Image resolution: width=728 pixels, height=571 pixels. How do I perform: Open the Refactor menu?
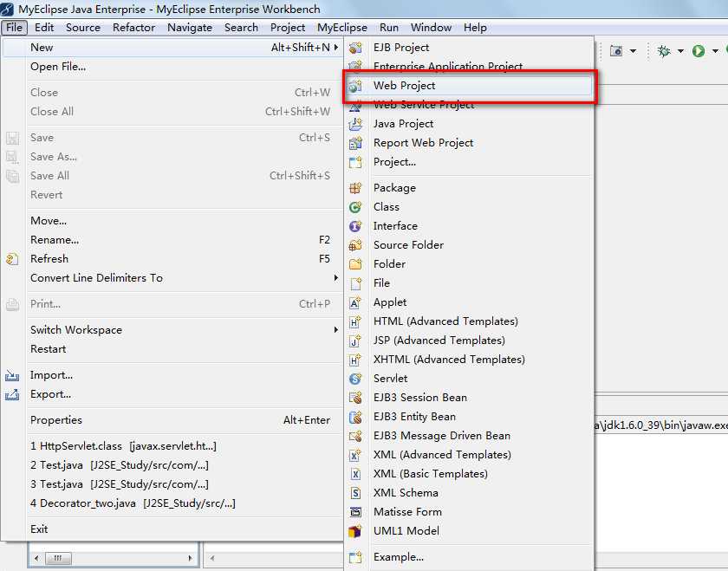(x=133, y=28)
